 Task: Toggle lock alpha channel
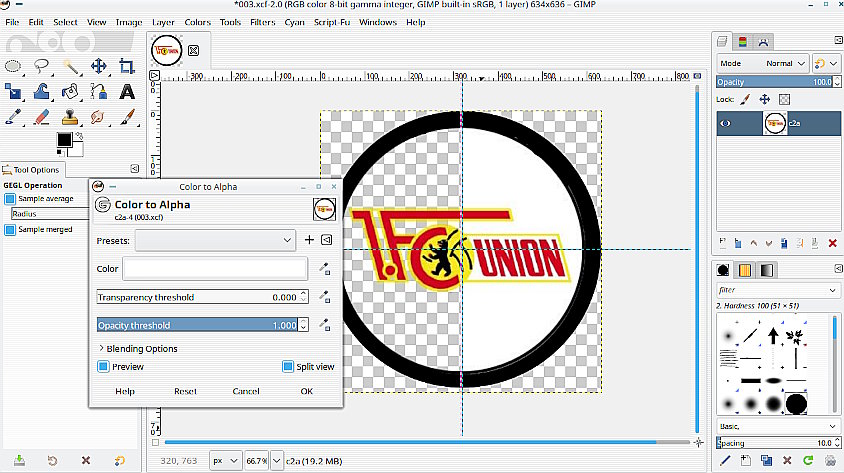pos(784,100)
